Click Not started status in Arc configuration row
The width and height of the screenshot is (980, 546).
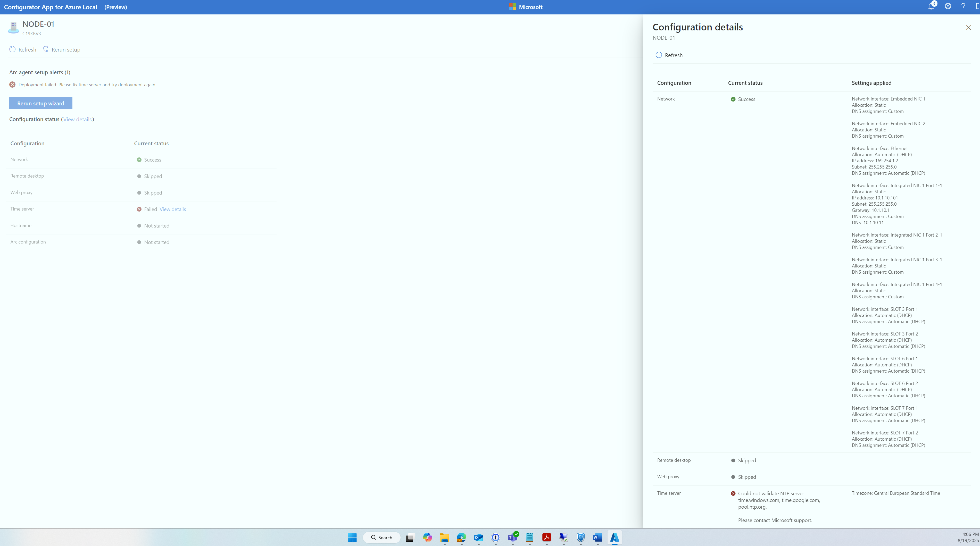(153, 242)
